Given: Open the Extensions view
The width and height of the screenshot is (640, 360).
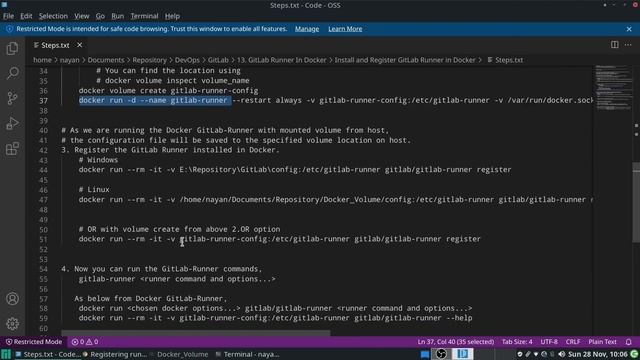Looking at the screenshot, I should 12,149.
